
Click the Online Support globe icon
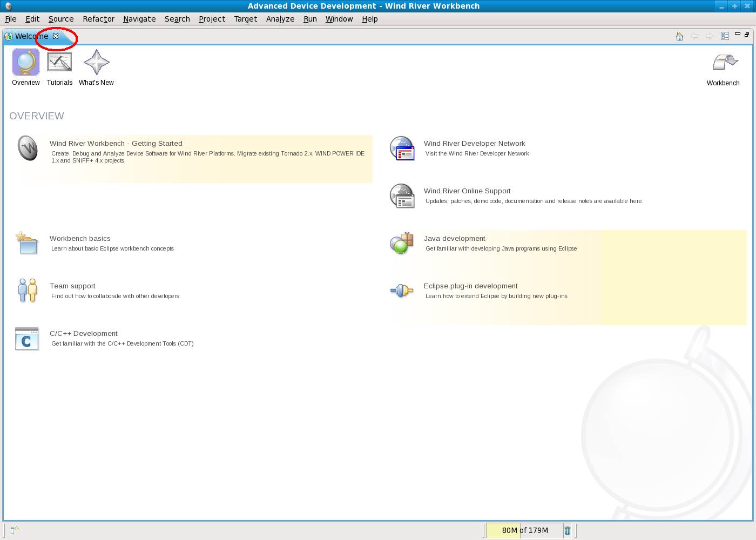point(402,196)
